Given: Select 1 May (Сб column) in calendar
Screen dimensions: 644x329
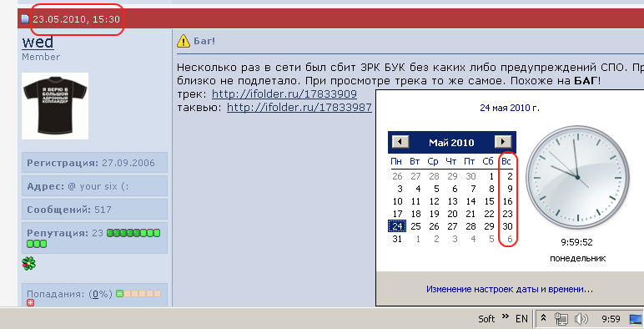Looking at the screenshot, I should (491, 176).
